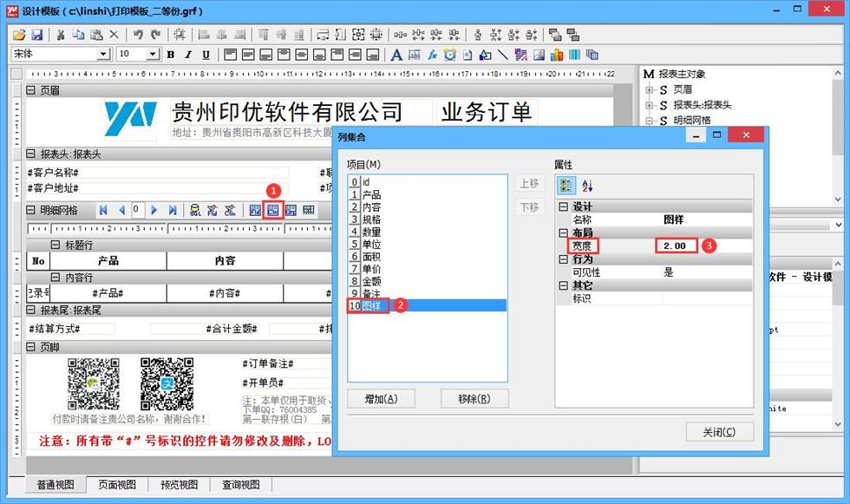The height and width of the screenshot is (504, 850).
Task: Switch properties to categorized view
Action: tap(566, 186)
